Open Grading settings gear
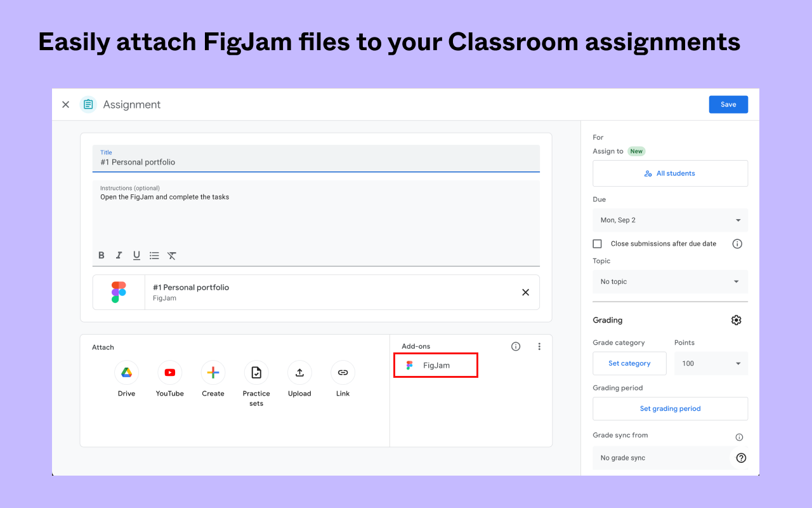Viewport: 812px width, 508px height. [736, 320]
